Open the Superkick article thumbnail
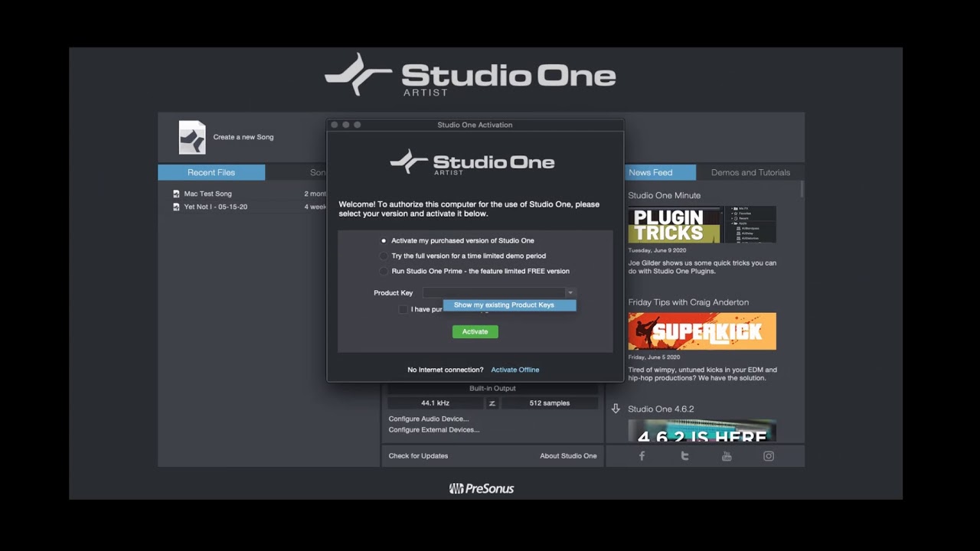The height and width of the screenshot is (551, 980). click(702, 331)
